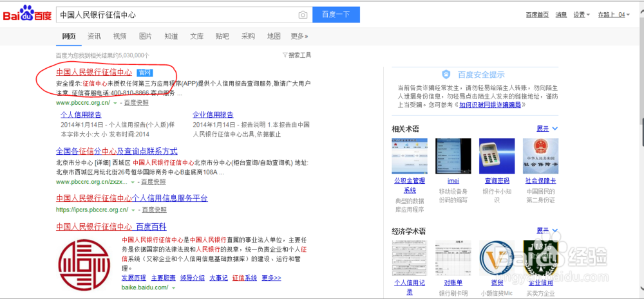Click the 主要职责 link
Viewport: 644px width, 299px height.
164,278
